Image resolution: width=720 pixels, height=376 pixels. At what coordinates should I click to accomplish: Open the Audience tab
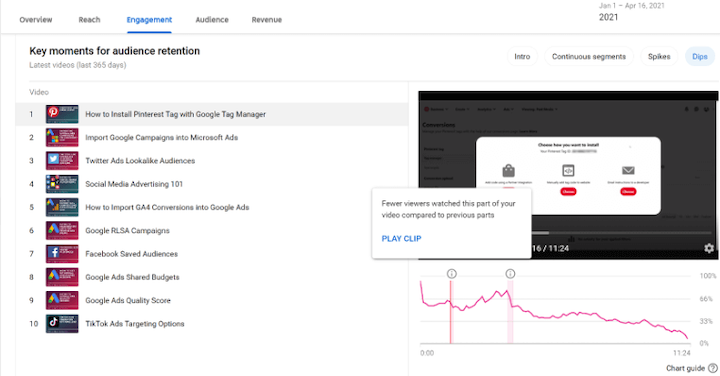pos(212,20)
